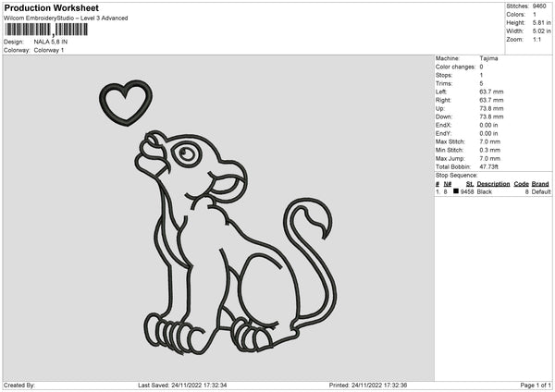This screenshot has width=555, height=392.
Task: Click the 'Black' thread description
Action: (x=484, y=191)
